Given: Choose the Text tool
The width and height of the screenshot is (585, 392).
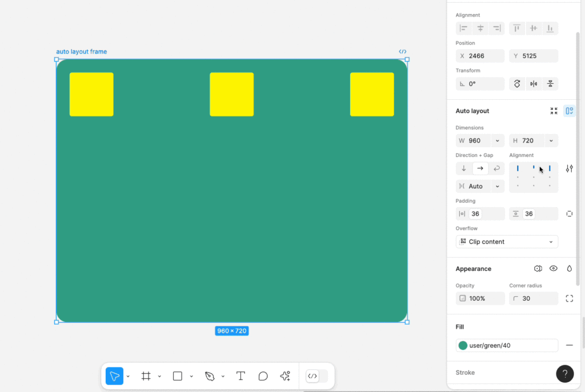Looking at the screenshot, I should [x=241, y=376].
